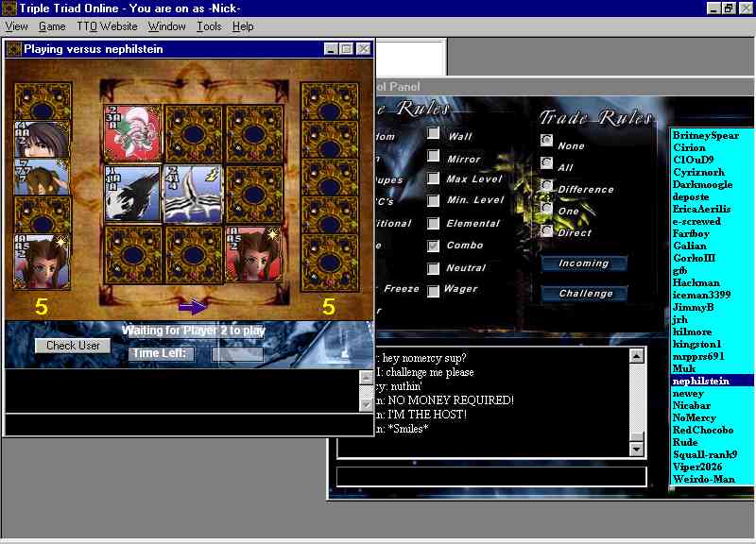756x544 pixels.
Task: Select user kilmore in the player list
Action: [x=693, y=332]
